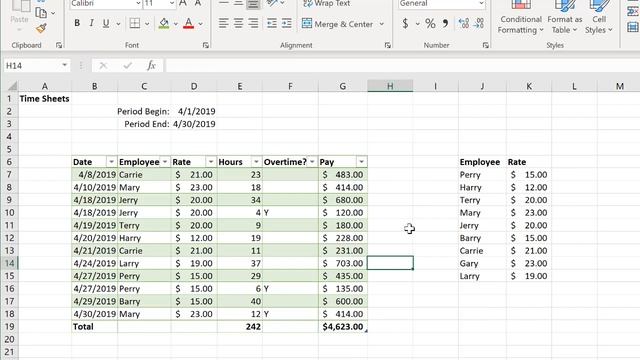The height and width of the screenshot is (360, 640).
Task: Open Number format dialog launcher
Action: point(485,45)
